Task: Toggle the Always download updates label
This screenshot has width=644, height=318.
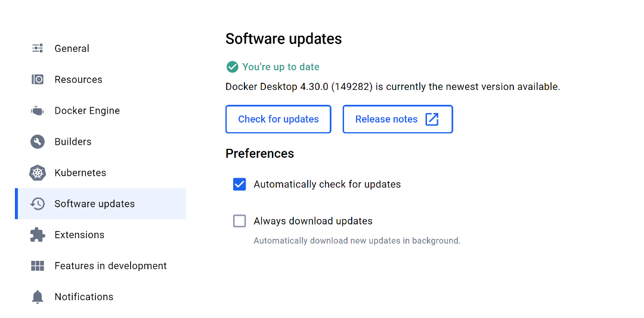Action: coord(313,221)
